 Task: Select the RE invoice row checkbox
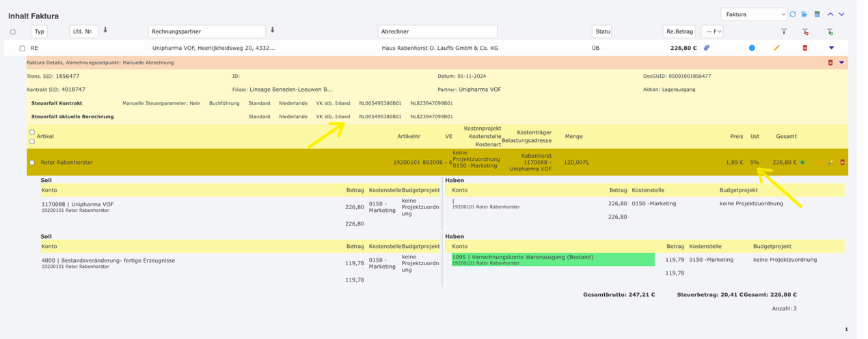23,49
